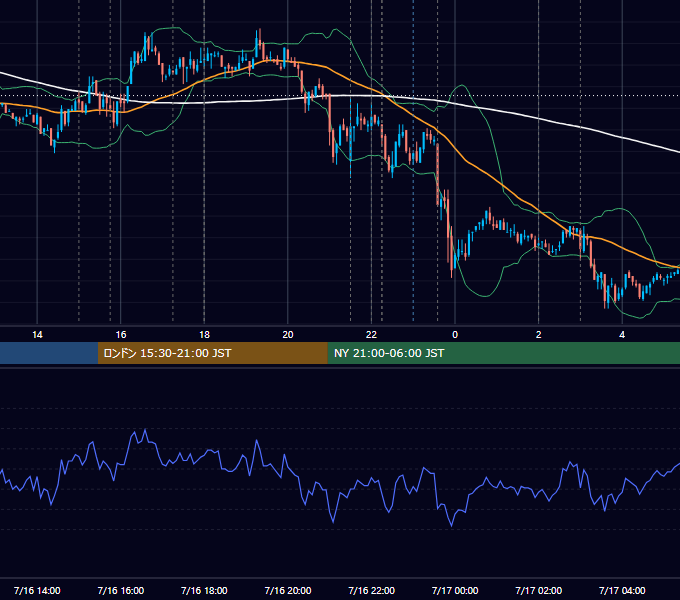The height and width of the screenshot is (600, 680).
Task: Click the 7/16 18:00 date label
Action: pyautogui.click(x=204, y=590)
